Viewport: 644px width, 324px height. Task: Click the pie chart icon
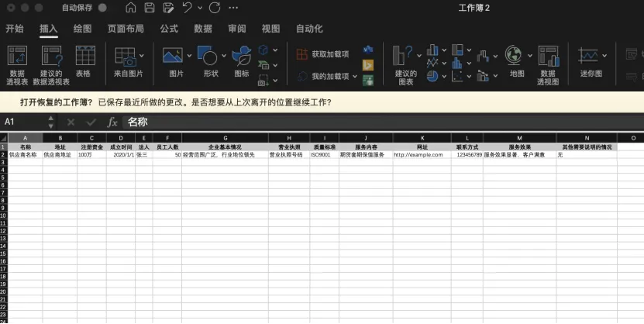[x=432, y=76]
